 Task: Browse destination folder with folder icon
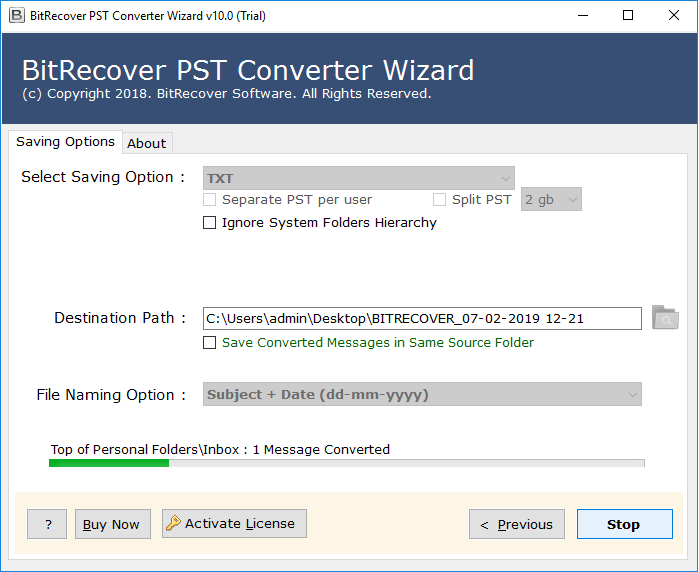click(665, 317)
